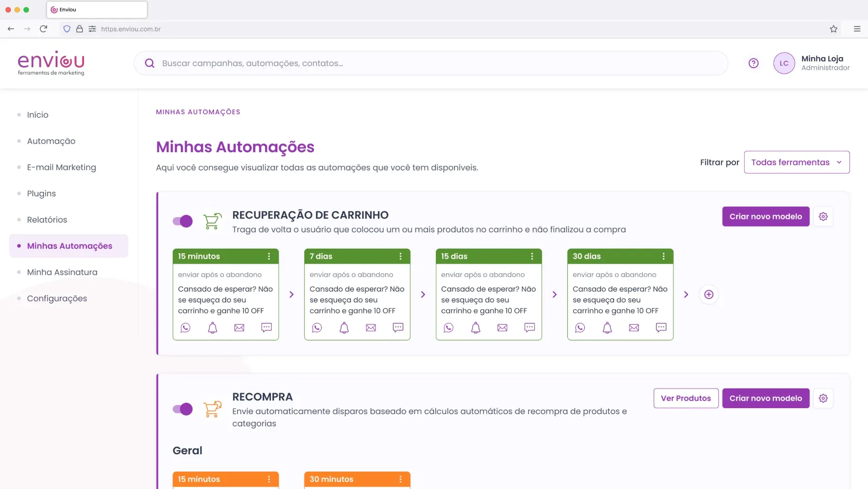Open options menu on 30 minutos card
This screenshot has width=868, height=489.
[x=401, y=479]
